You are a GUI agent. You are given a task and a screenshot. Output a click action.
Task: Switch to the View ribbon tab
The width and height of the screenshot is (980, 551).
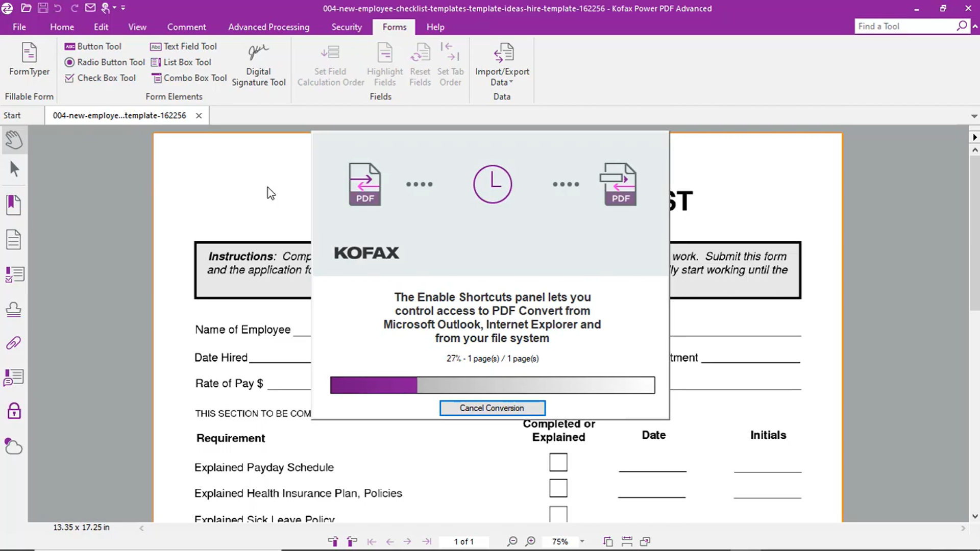point(137,27)
